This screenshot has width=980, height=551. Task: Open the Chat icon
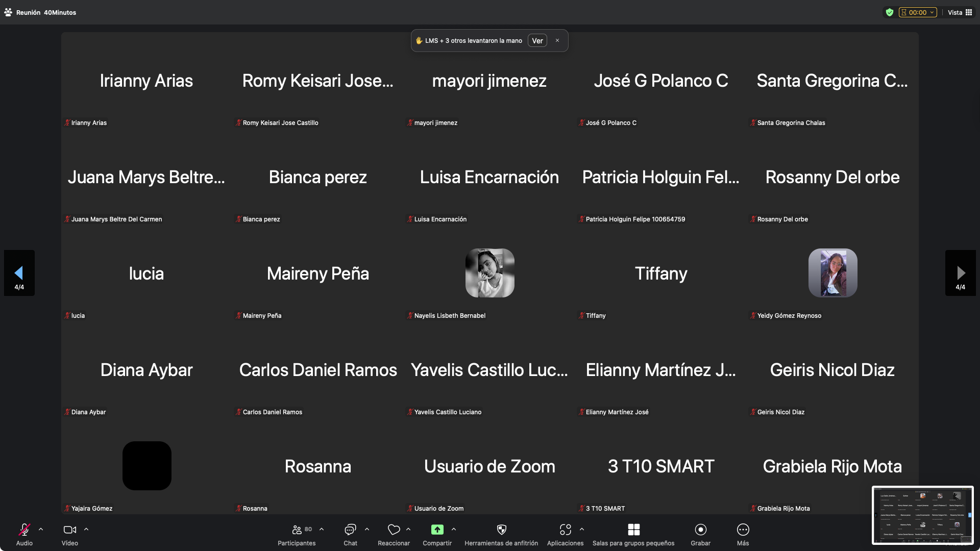350,530
